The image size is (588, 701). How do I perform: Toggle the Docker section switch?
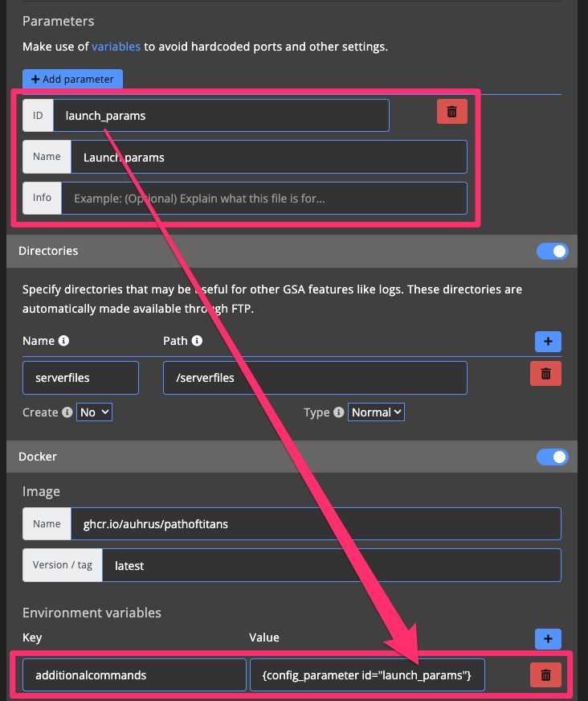(553, 457)
